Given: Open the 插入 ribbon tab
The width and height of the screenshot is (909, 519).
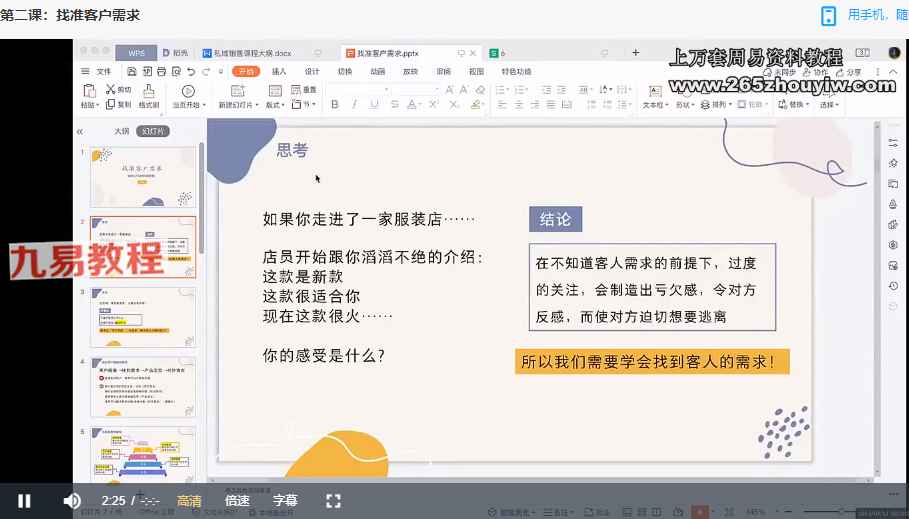Looking at the screenshot, I should (x=279, y=72).
